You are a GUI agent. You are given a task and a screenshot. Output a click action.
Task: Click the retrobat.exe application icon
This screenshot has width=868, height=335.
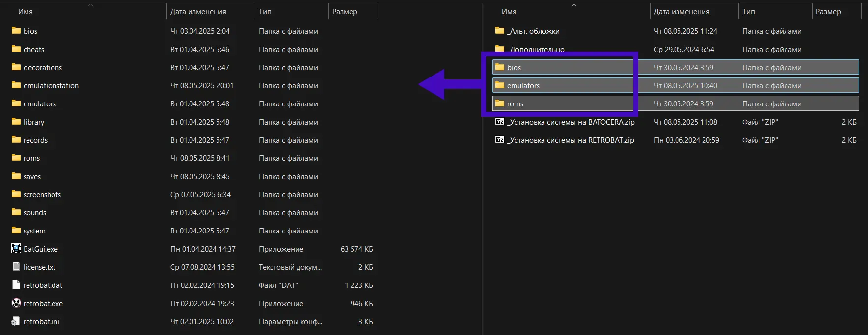coord(16,303)
